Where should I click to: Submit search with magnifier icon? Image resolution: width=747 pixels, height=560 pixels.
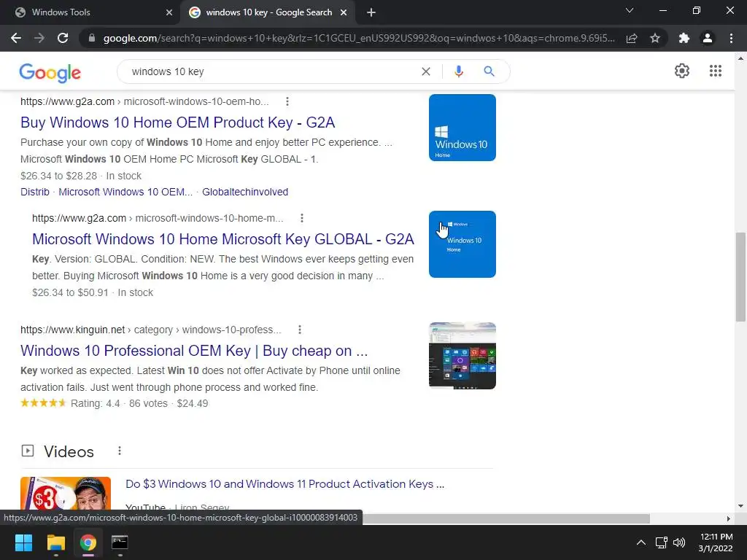pos(489,71)
